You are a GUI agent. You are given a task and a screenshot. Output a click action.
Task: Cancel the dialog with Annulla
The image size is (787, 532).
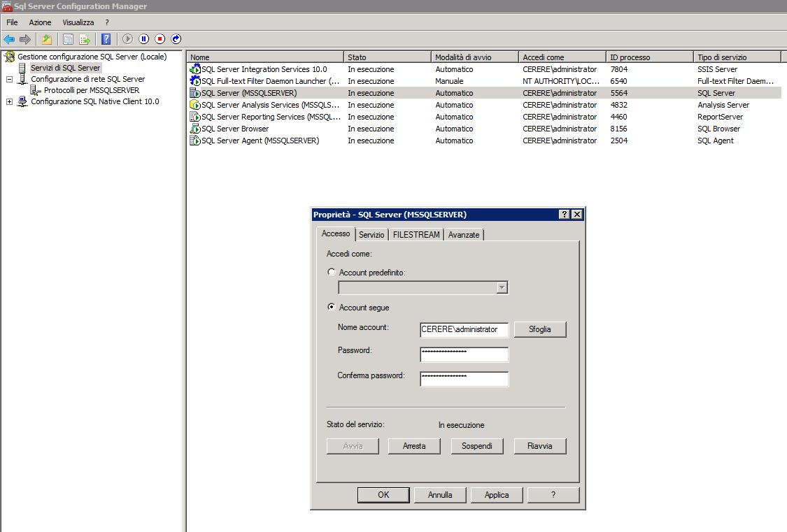(x=440, y=495)
